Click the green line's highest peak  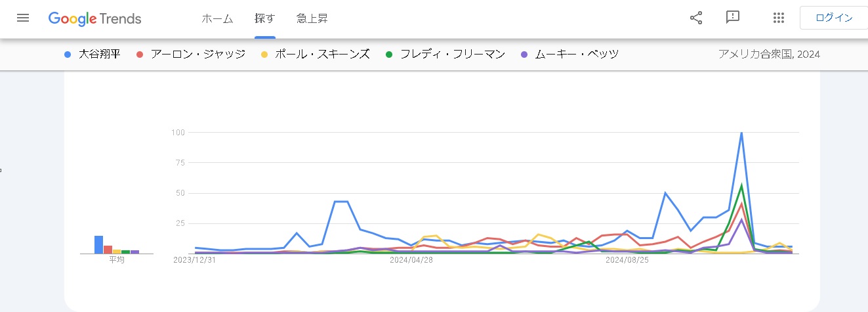pyautogui.click(x=741, y=185)
